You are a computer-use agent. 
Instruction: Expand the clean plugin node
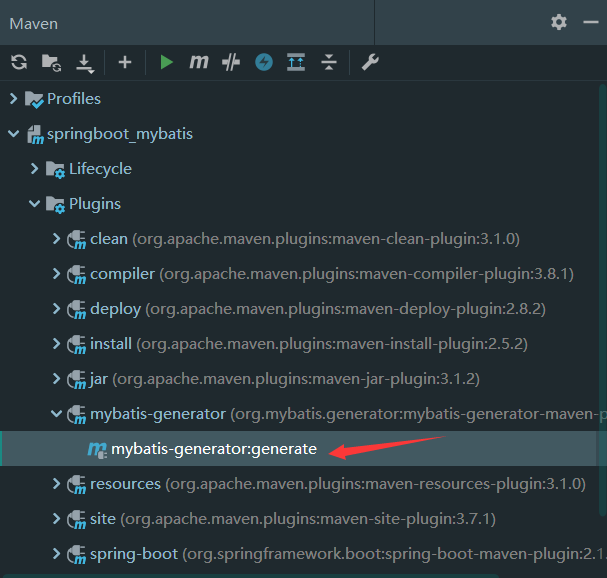coord(57,238)
